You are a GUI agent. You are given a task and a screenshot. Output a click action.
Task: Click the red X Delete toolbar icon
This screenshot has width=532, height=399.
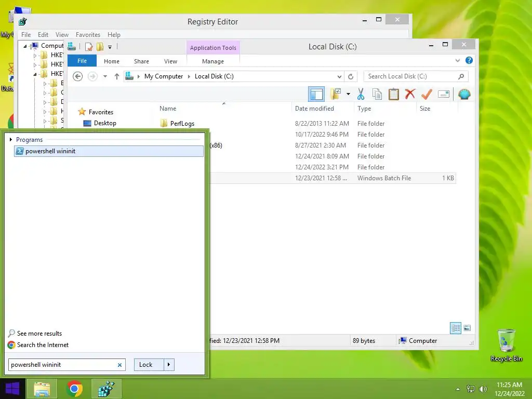click(410, 94)
